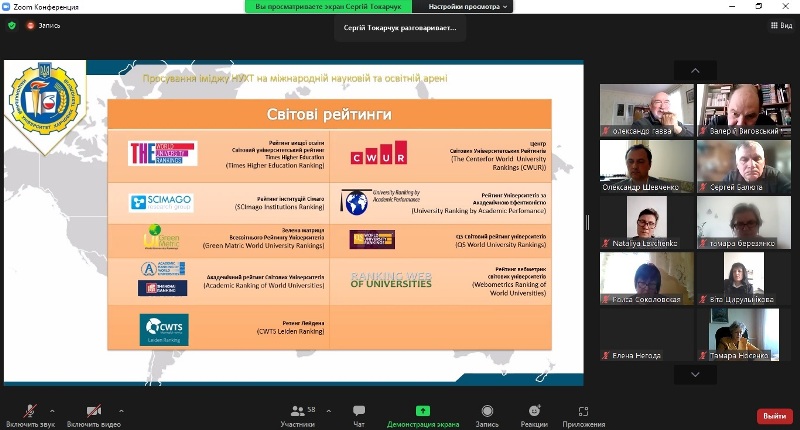Click the UI Green Metric logo
This screenshot has height=430, width=800.
(x=161, y=237)
